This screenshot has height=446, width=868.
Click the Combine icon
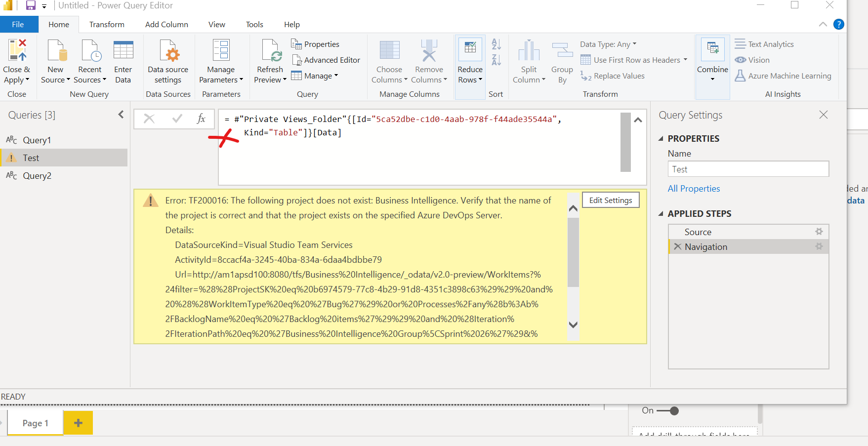[712, 49]
